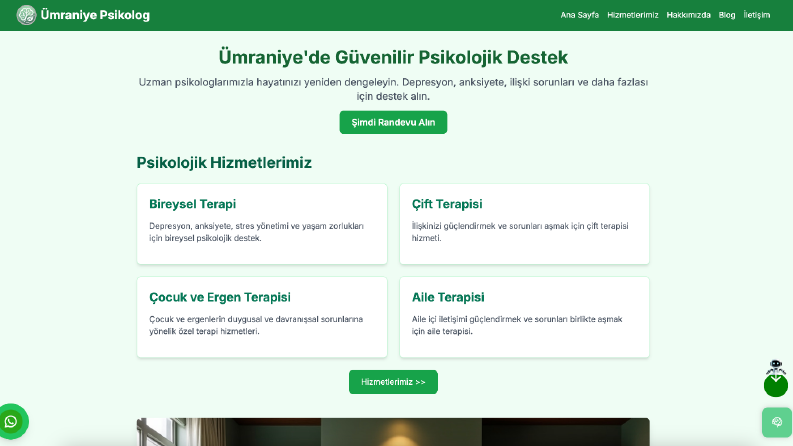The height and width of the screenshot is (446, 793).
Task: Click the description starting 'Depresyon, anksiyete, stres yönetimi'
Action: 256,232
